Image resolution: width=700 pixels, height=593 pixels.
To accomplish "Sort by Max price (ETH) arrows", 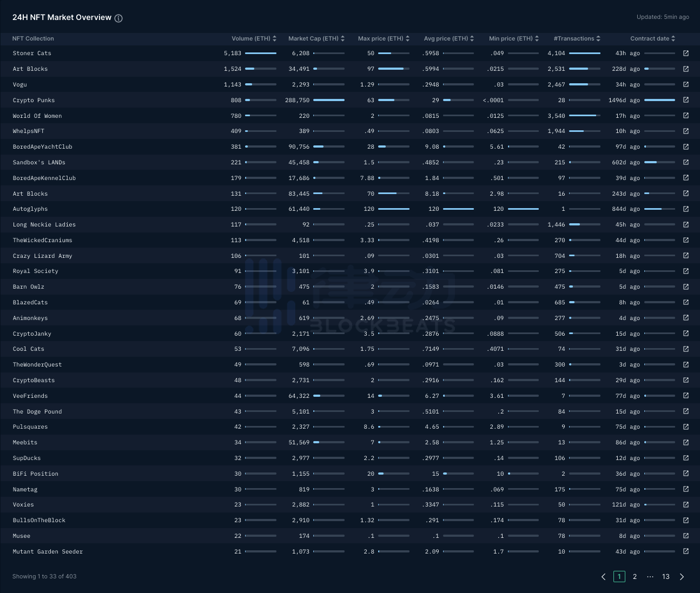I will point(407,38).
